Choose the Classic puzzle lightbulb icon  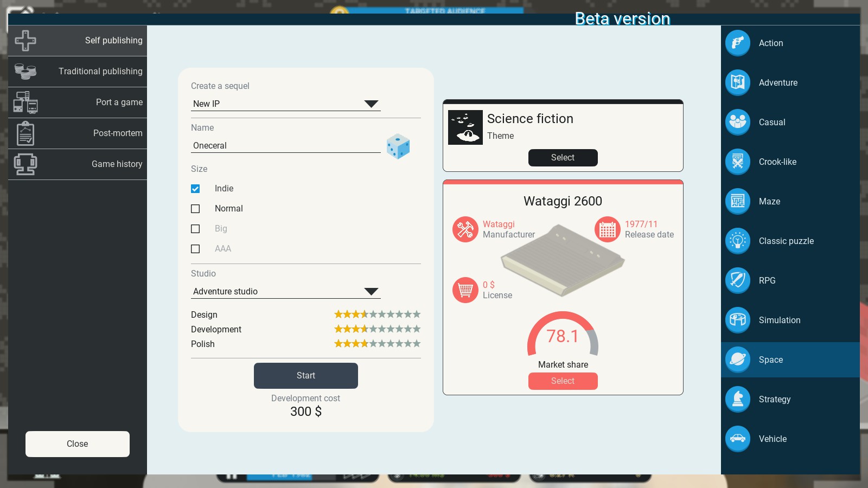[x=737, y=241]
